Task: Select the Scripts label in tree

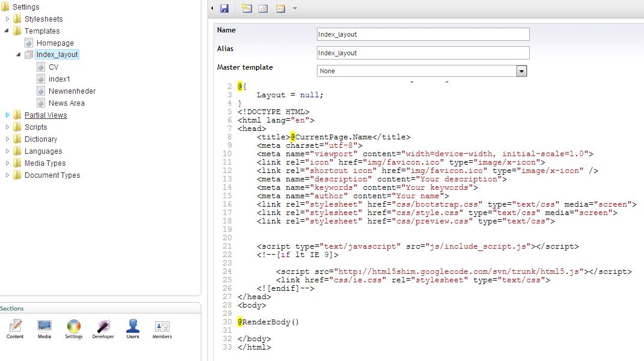Action: pos(35,127)
